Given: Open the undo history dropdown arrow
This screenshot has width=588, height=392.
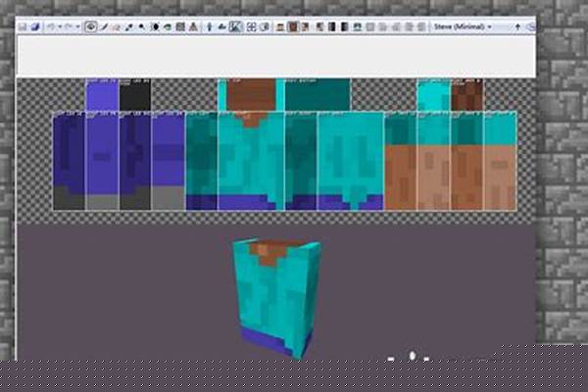Looking at the screenshot, I should pyautogui.click(x=57, y=26).
